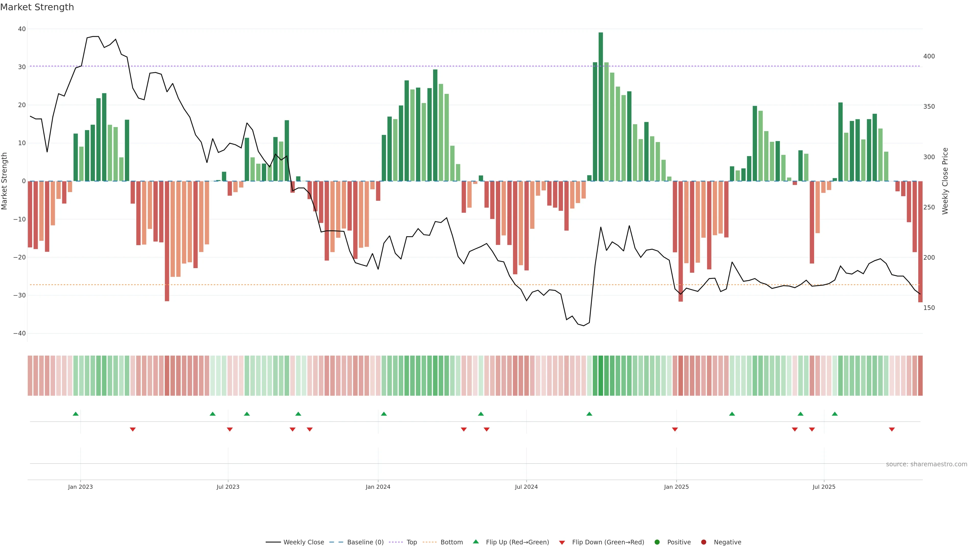Click the rightmost red cell in the heatmap strip
The height and width of the screenshot is (551, 980).
pos(920,376)
